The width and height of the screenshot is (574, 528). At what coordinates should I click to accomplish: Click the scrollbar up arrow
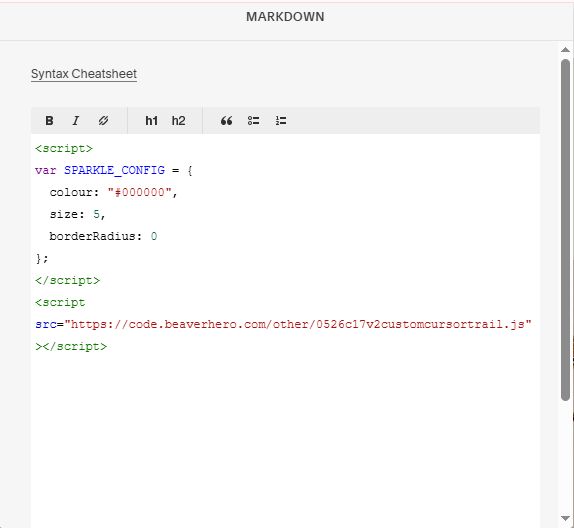coord(565,50)
